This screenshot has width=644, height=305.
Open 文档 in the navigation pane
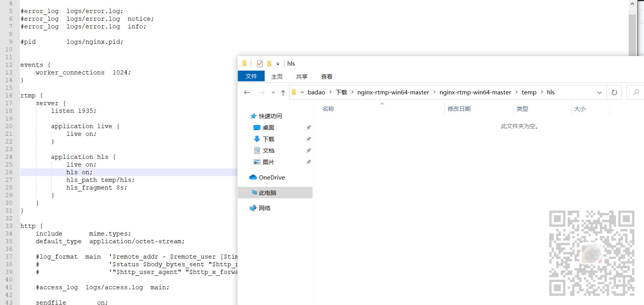click(x=268, y=151)
